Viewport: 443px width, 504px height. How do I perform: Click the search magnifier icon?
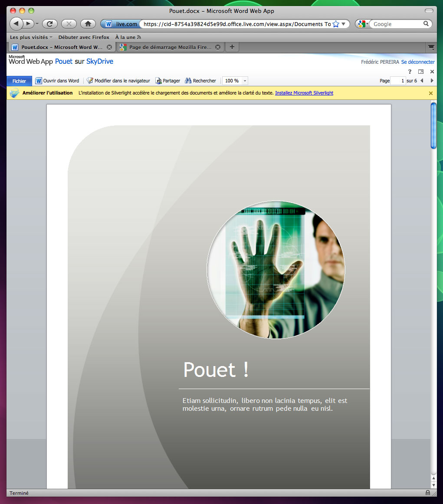click(x=426, y=24)
